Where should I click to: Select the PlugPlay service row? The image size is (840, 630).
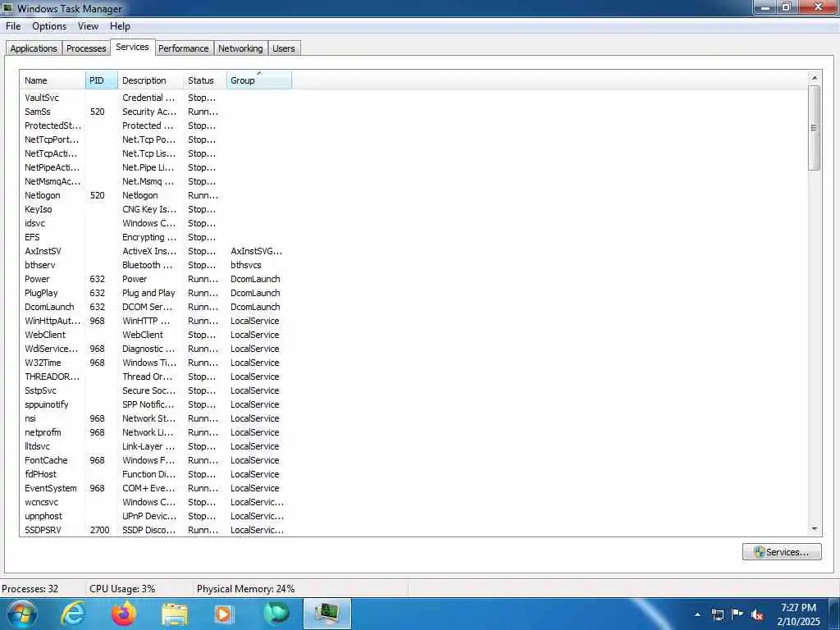(155, 293)
